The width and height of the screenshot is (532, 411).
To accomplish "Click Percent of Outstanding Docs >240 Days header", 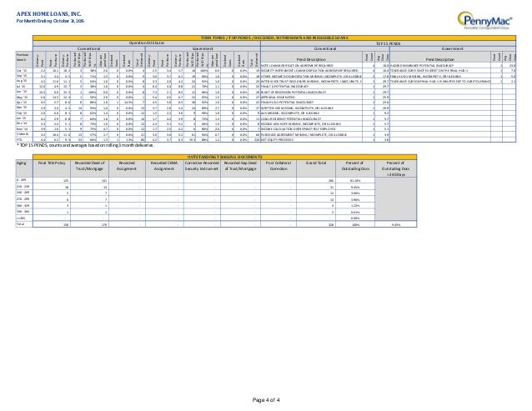I will pyautogui.click(x=395, y=168).
